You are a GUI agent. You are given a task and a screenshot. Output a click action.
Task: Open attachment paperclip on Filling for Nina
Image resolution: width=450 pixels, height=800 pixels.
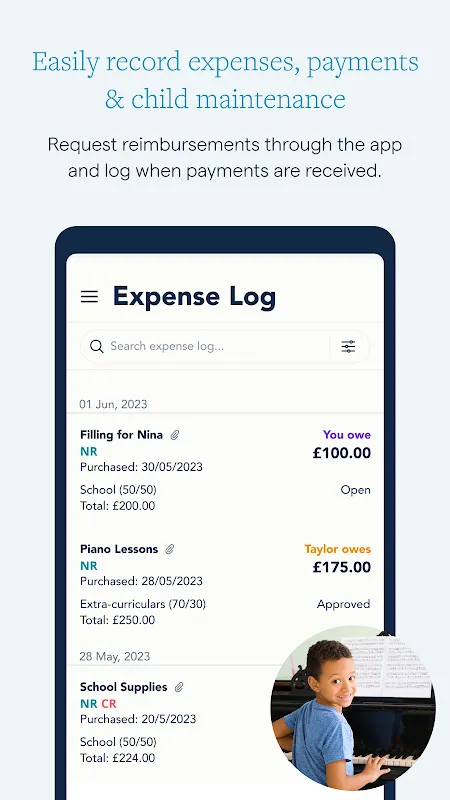click(175, 435)
